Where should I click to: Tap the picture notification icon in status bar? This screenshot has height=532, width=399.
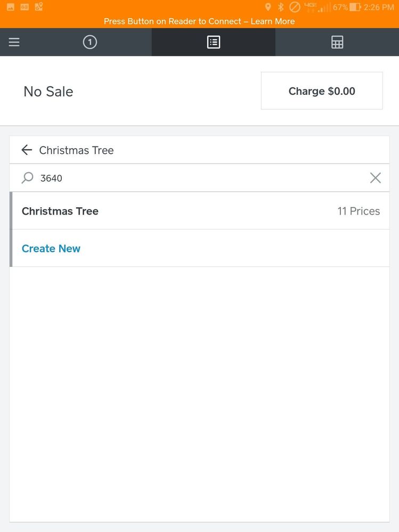pos(11,7)
